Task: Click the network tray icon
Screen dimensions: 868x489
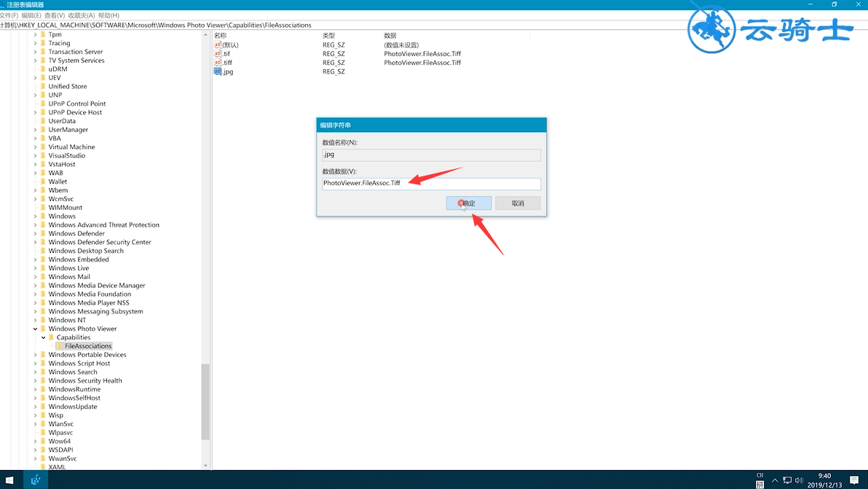Action: (x=786, y=480)
